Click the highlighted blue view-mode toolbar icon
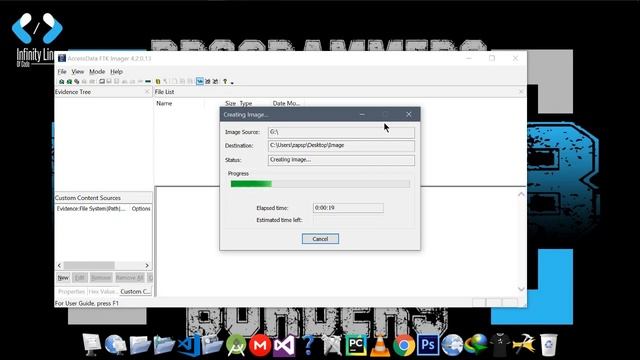Image resolution: width=640 pixels, height=360 pixels. click(200, 82)
